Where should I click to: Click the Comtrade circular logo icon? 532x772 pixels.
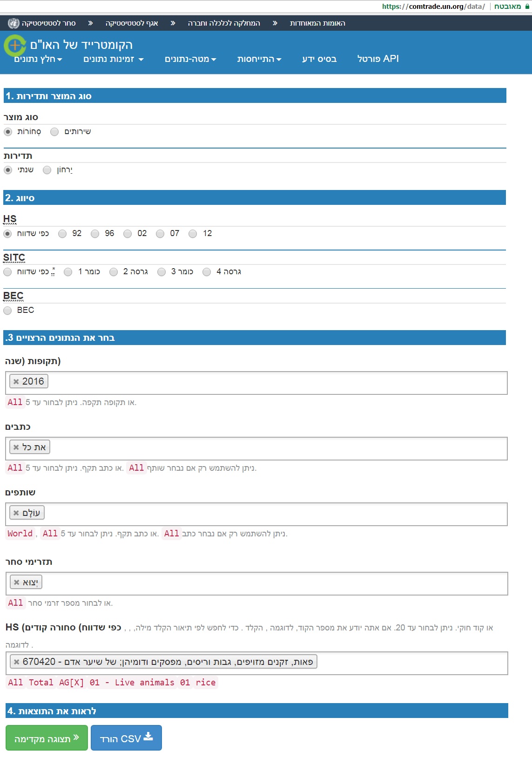click(x=15, y=46)
